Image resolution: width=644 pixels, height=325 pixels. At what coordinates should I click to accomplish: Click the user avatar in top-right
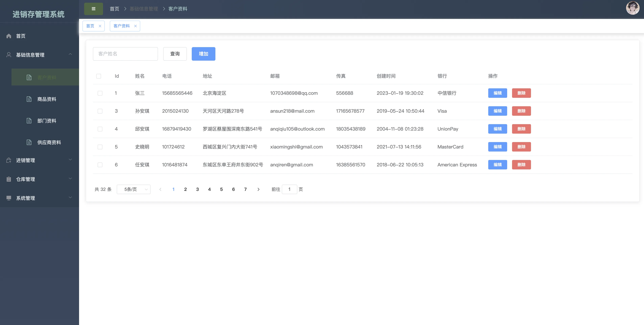pyautogui.click(x=633, y=8)
